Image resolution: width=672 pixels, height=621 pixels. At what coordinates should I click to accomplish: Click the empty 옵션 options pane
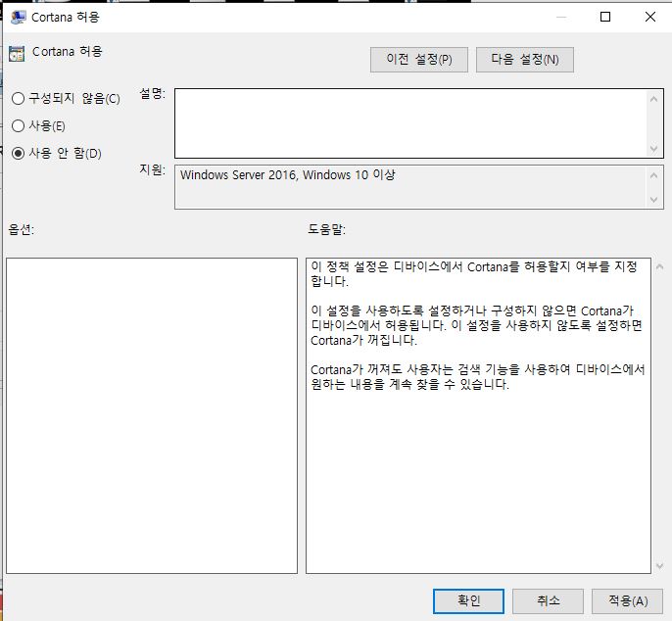coord(152,415)
